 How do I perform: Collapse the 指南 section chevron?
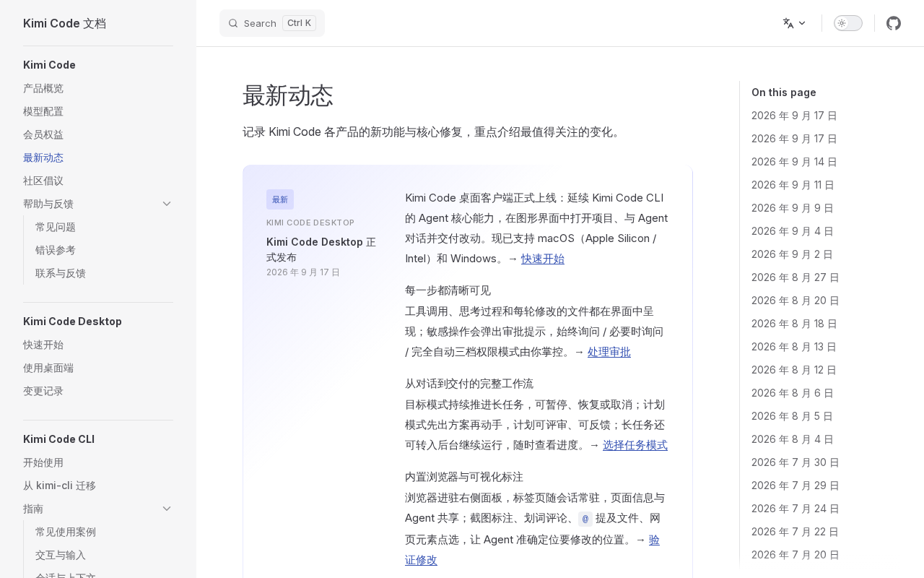(x=167, y=509)
